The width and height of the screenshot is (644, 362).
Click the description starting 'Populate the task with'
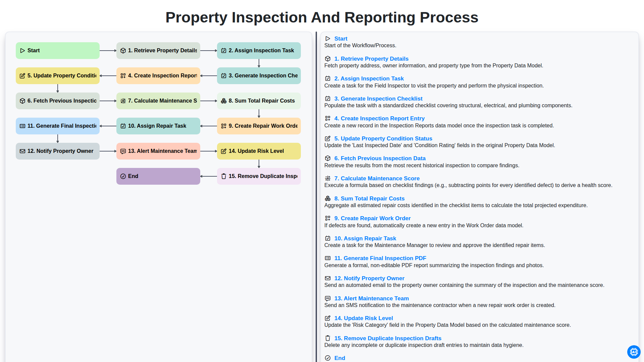[448, 105]
